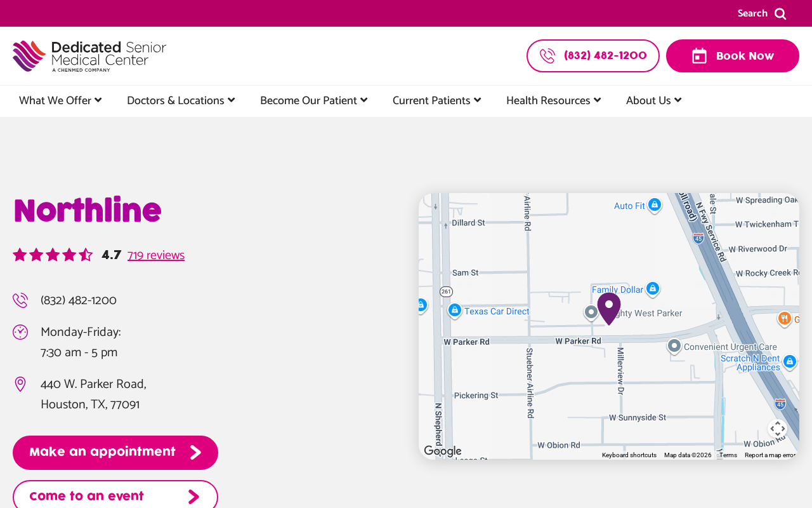812x508 pixels.
Task: Expand the Health Resources menu
Action: click(x=554, y=100)
